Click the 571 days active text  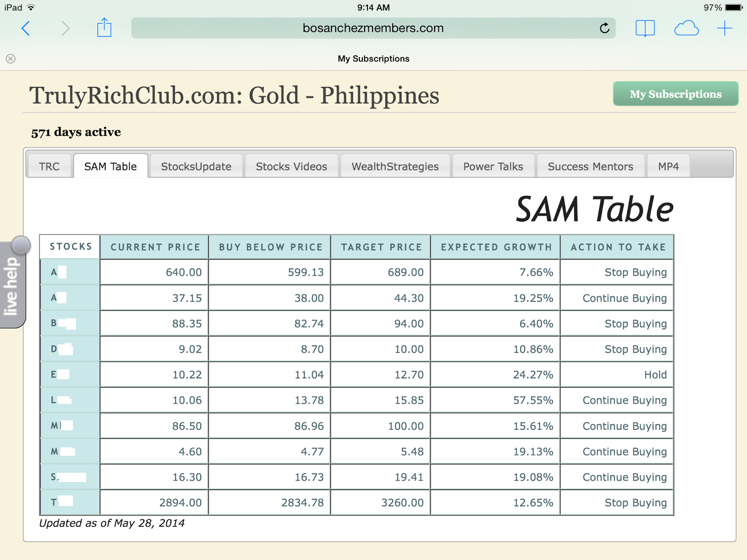[x=76, y=133]
